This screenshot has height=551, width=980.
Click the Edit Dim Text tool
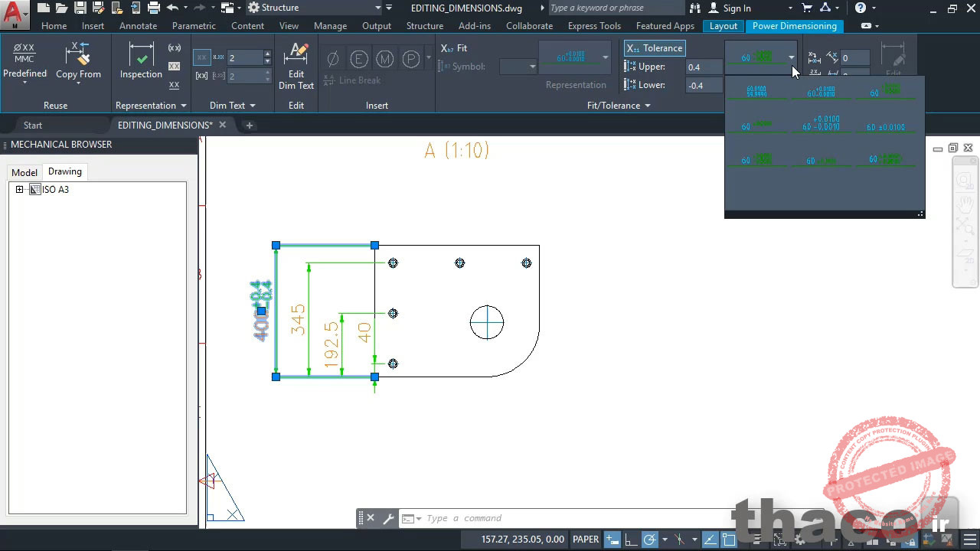click(296, 67)
